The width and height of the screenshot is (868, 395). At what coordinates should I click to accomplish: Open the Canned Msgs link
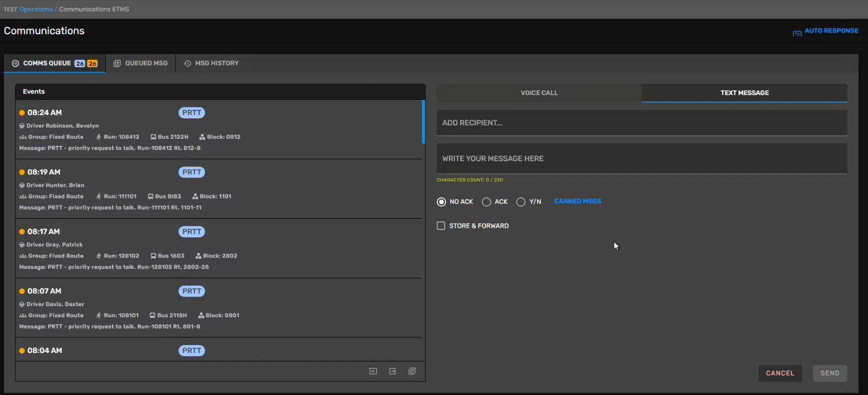tap(577, 201)
